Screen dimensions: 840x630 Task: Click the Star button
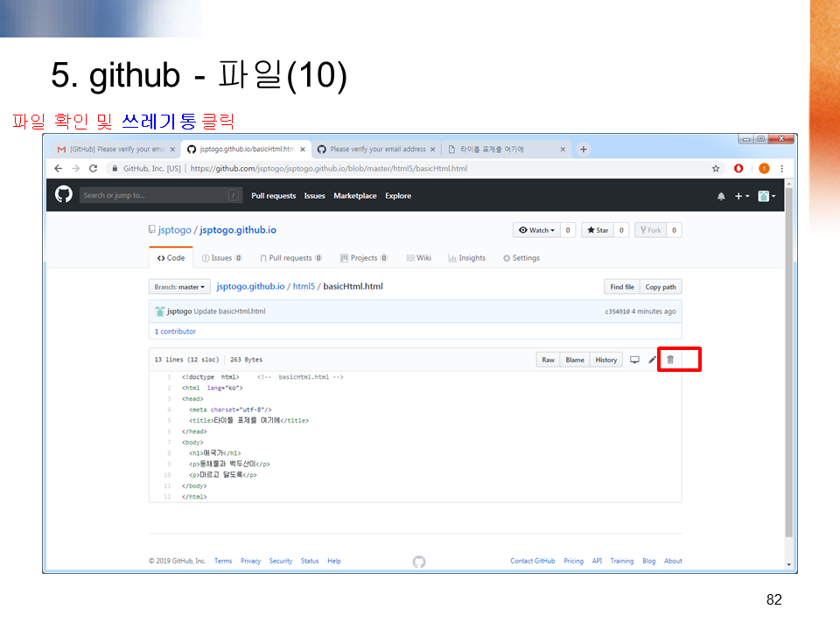(x=598, y=230)
